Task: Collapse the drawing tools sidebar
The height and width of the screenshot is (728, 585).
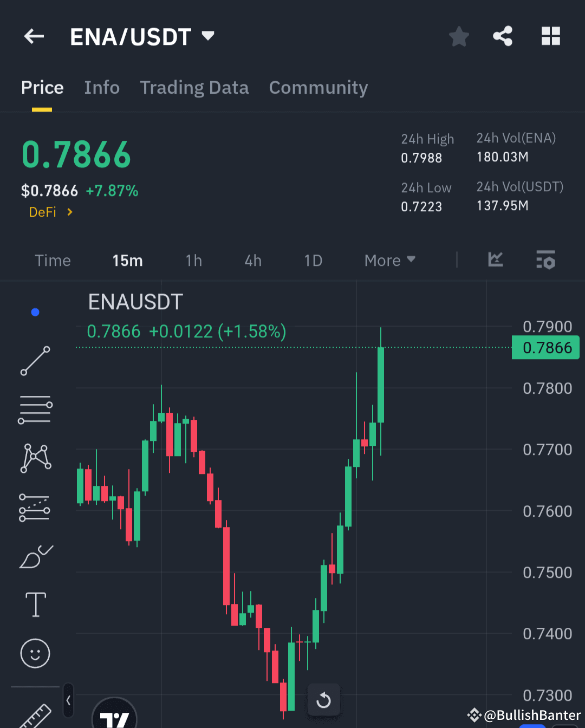Action: (x=68, y=700)
